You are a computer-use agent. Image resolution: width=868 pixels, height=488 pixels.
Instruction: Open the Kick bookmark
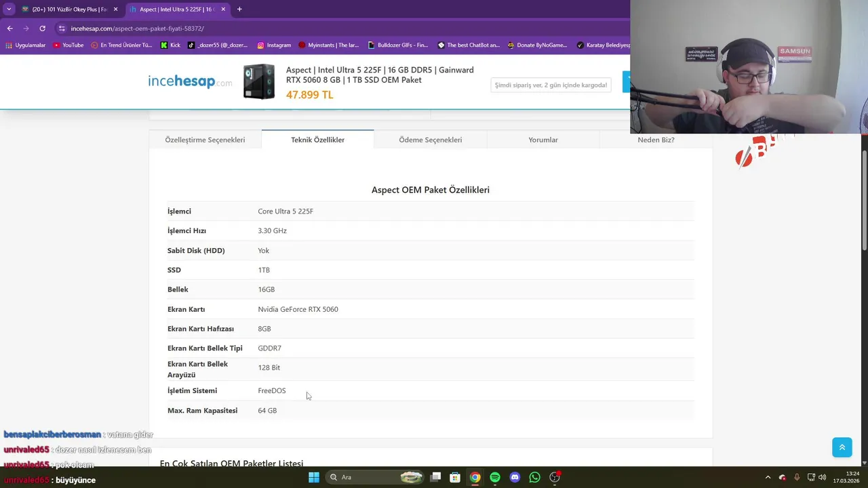point(171,45)
